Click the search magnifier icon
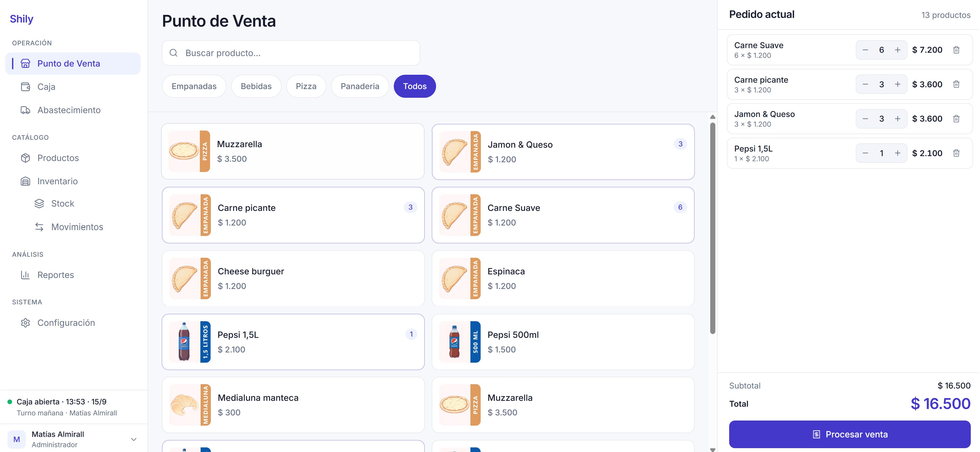Image resolution: width=980 pixels, height=452 pixels. pyautogui.click(x=173, y=53)
